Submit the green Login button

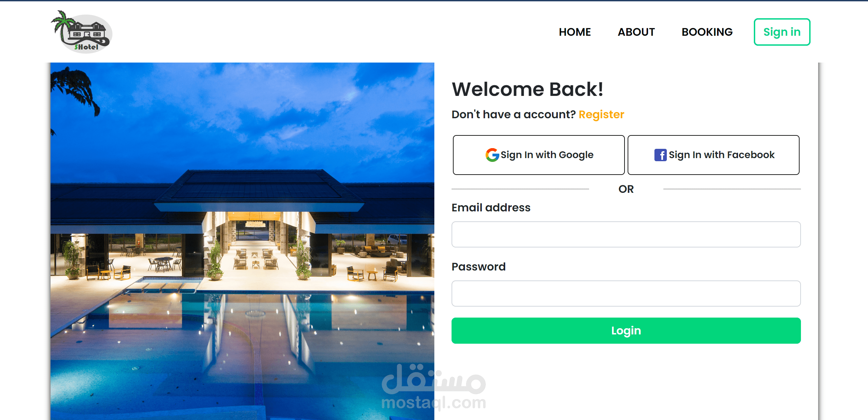626,331
